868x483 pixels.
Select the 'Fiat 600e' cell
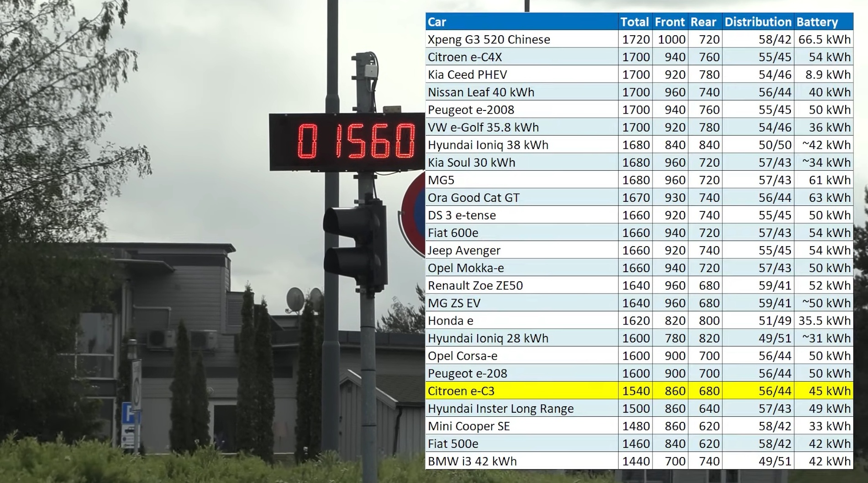tap(522, 233)
